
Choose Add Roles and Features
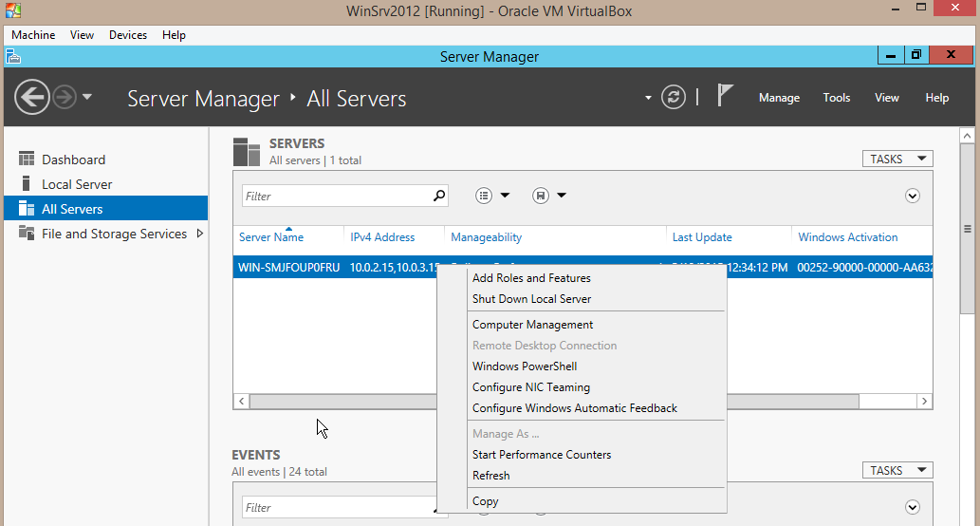click(x=531, y=278)
